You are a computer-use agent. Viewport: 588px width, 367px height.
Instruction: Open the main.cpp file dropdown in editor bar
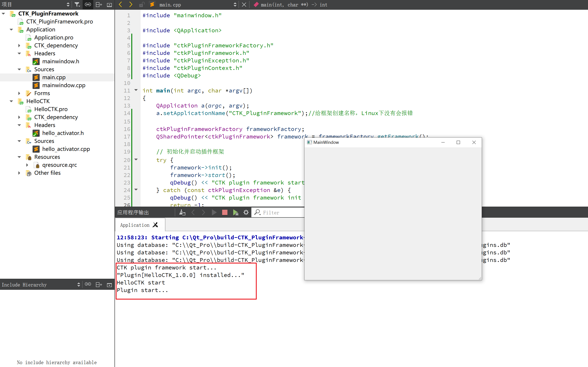[x=235, y=5]
